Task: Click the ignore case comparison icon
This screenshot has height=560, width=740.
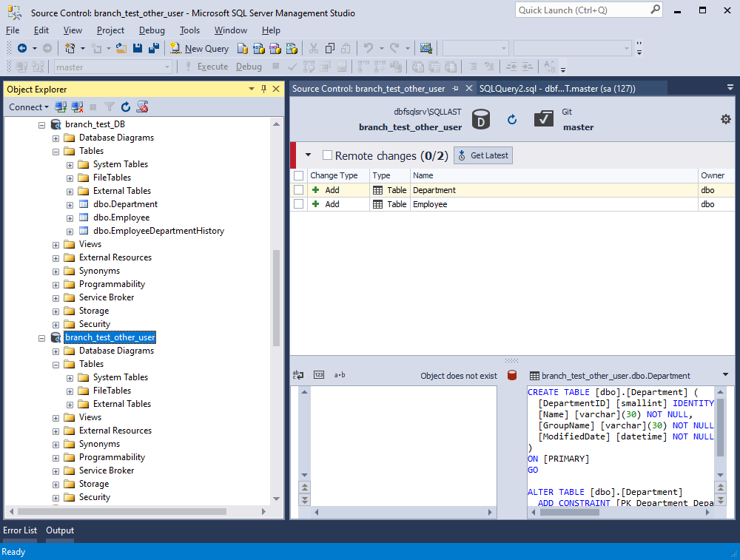Action: pos(298,375)
